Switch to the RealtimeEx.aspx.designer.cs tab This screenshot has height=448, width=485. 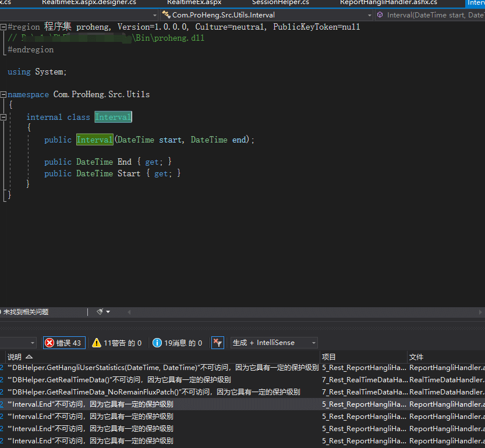click(x=88, y=3)
